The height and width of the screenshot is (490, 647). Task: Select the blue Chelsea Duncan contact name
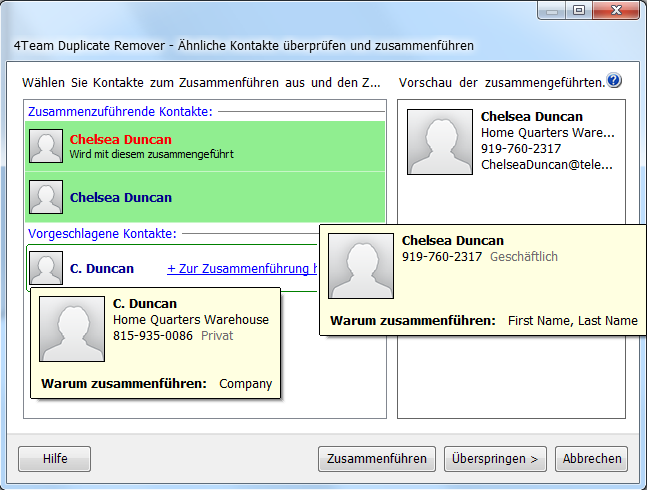pos(120,198)
